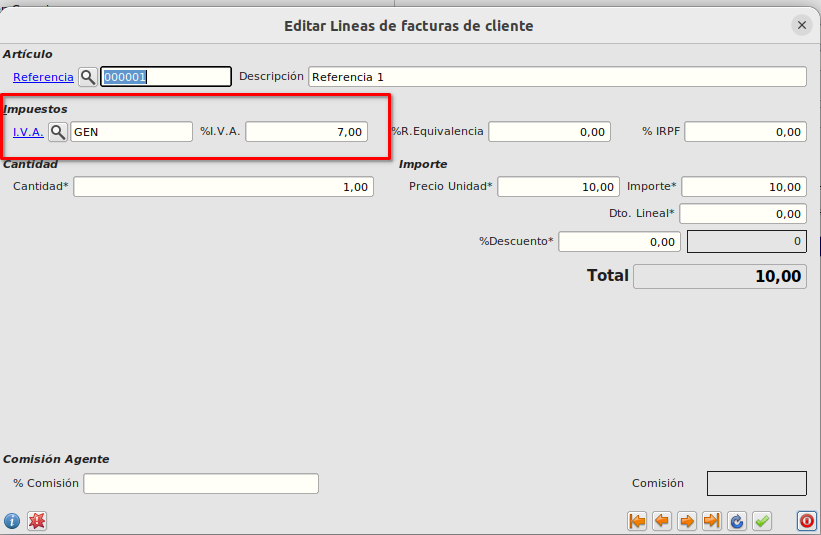Focus the Referencia code field 000001
821x535 pixels.
[x=166, y=77]
